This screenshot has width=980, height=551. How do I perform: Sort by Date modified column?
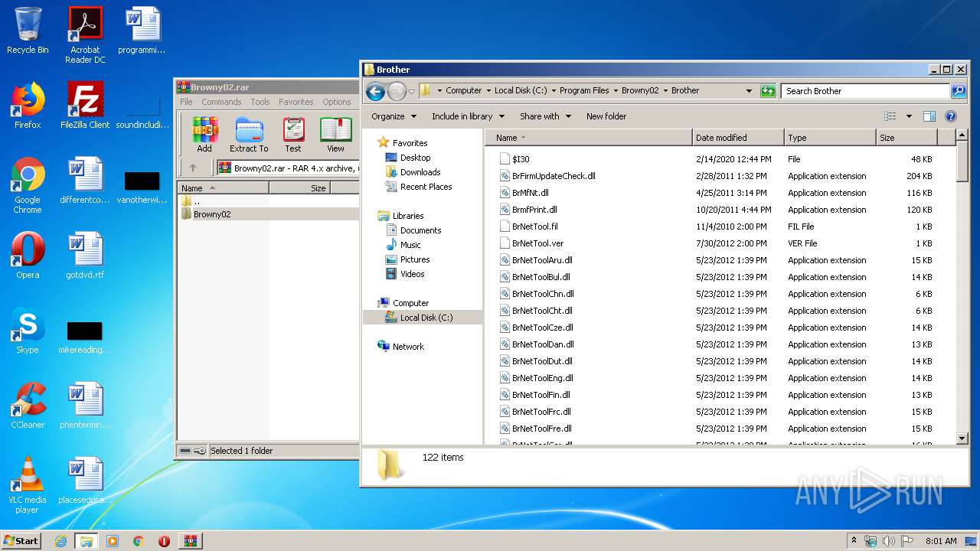coord(738,138)
